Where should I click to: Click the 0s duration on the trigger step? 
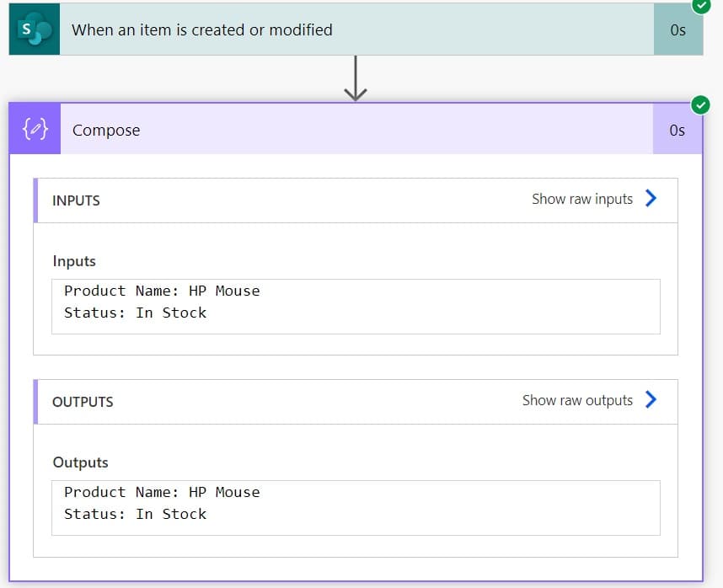tap(677, 30)
